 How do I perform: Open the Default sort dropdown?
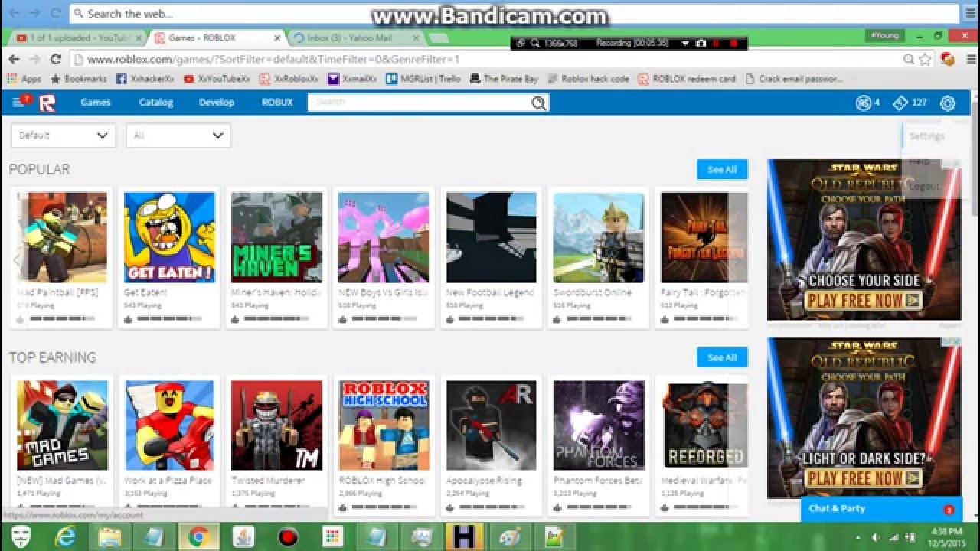coord(63,135)
